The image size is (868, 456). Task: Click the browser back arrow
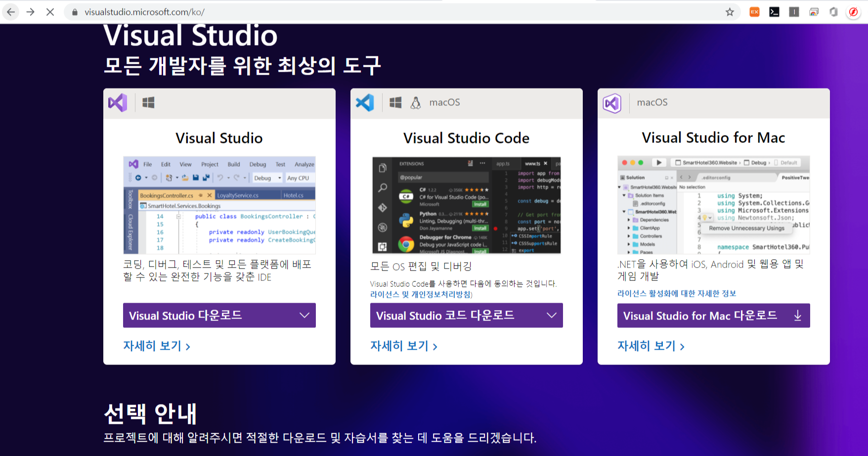(x=11, y=12)
